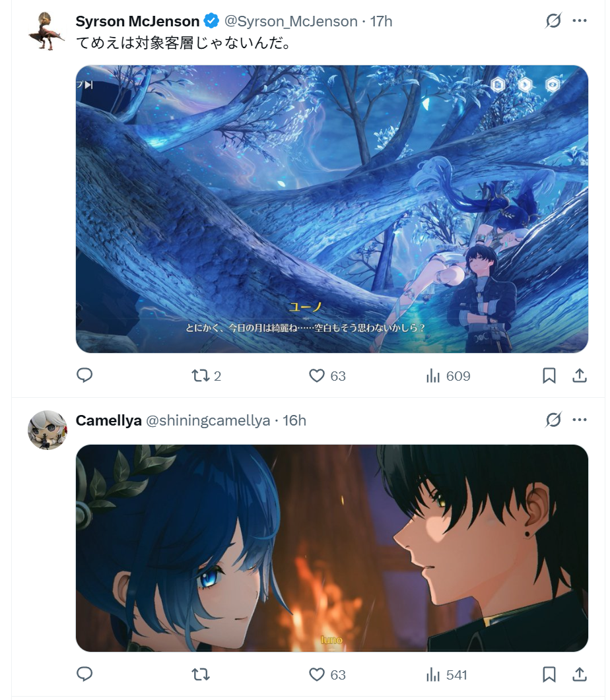The width and height of the screenshot is (610, 700).
Task: Reply to Syrson McJenson's post
Action: 85,375
